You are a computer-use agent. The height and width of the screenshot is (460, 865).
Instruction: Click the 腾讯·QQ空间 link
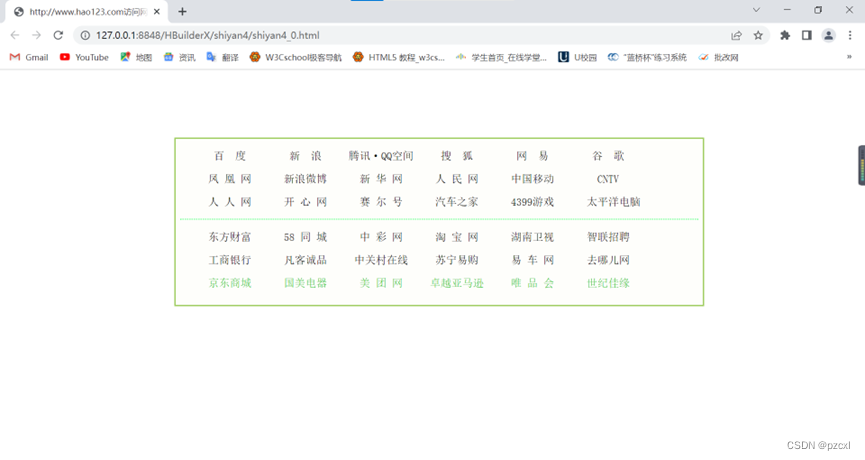tap(381, 156)
